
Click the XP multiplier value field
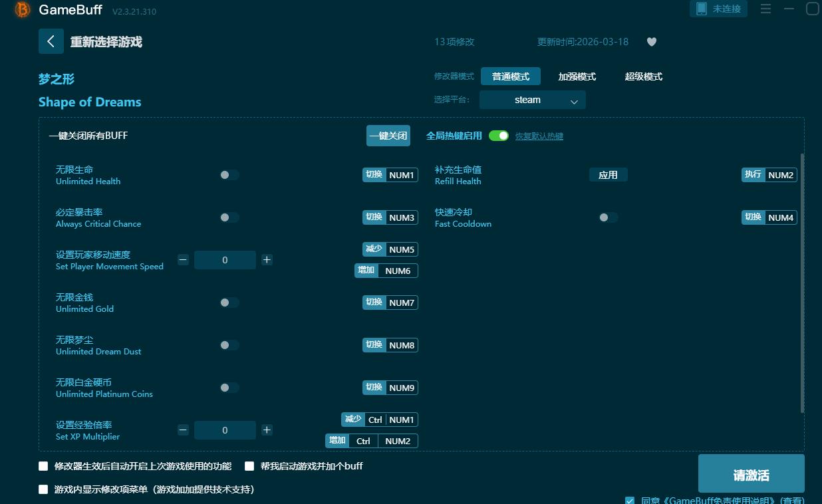pos(225,430)
